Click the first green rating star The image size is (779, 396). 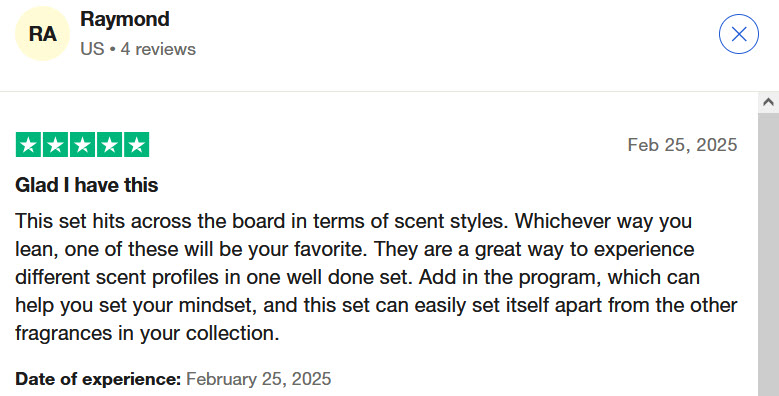(x=28, y=145)
